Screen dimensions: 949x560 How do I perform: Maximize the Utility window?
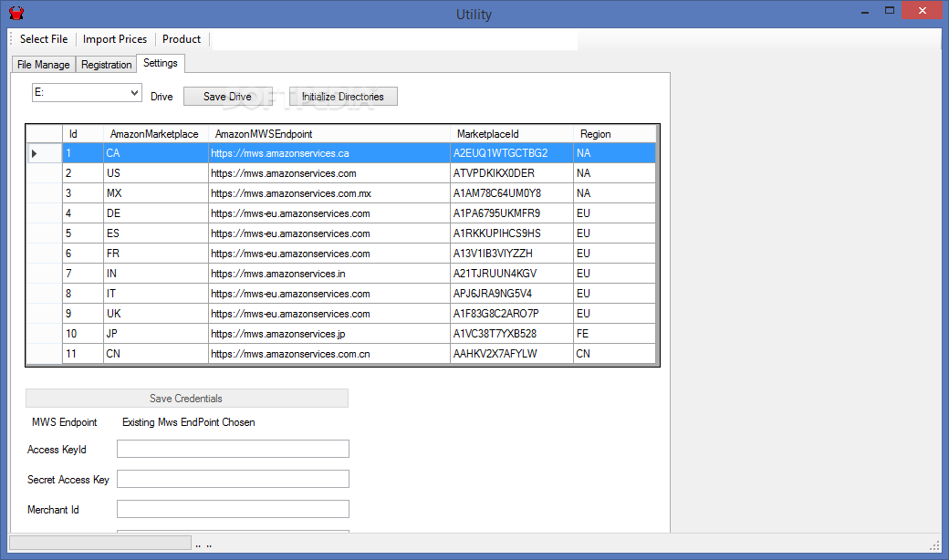pos(890,11)
